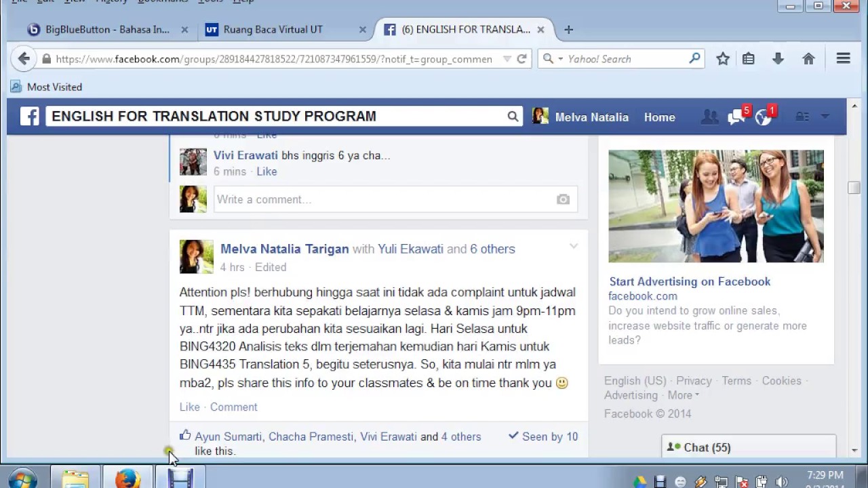
Task: Open File Explorer from the taskbar
Action: (x=75, y=479)
